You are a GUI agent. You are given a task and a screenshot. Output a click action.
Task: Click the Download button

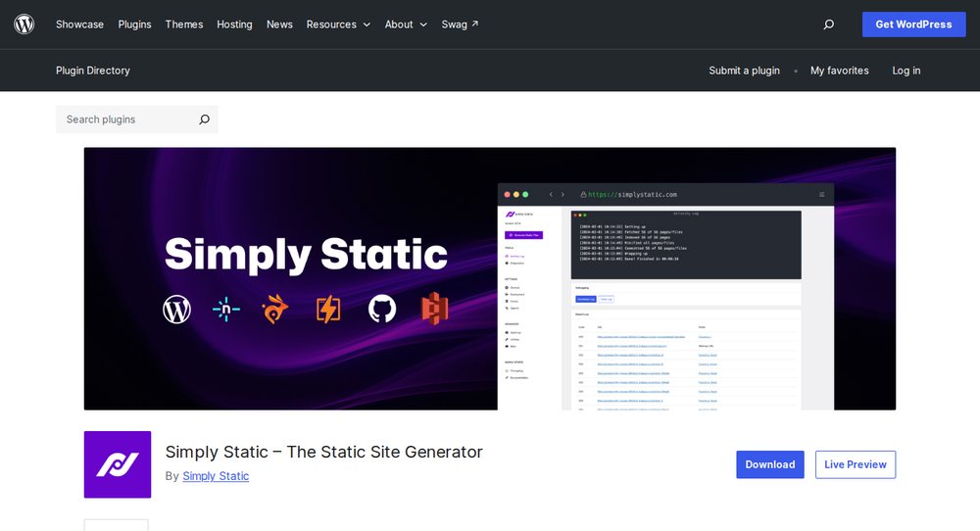[x=770, y=464]
